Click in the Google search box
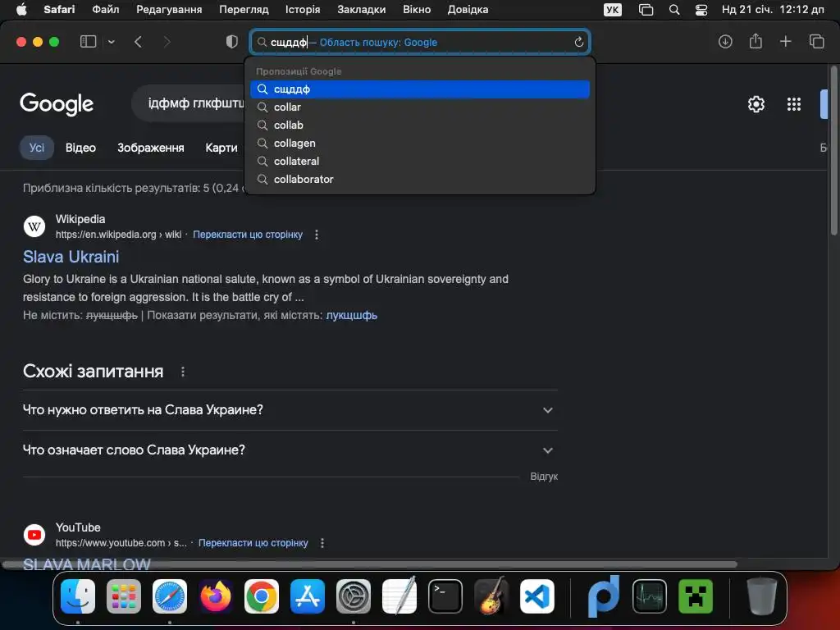 click(189, 103)
